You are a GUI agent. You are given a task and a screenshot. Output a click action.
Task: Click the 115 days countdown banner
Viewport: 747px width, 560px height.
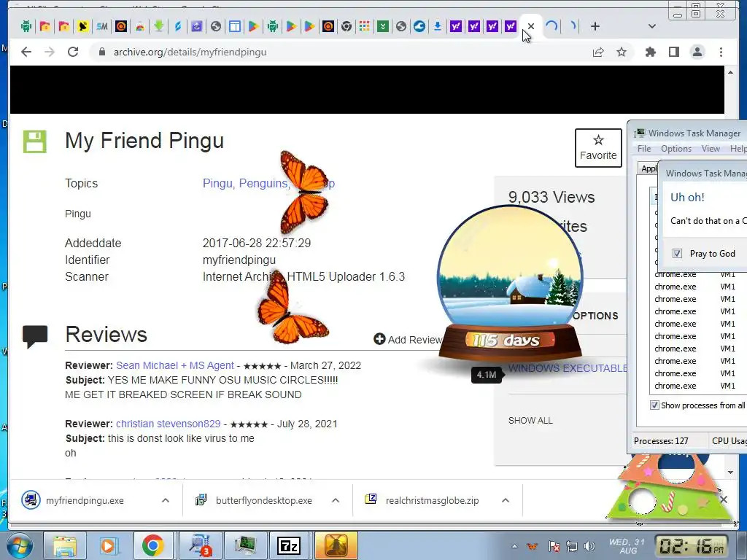[510, 340]
